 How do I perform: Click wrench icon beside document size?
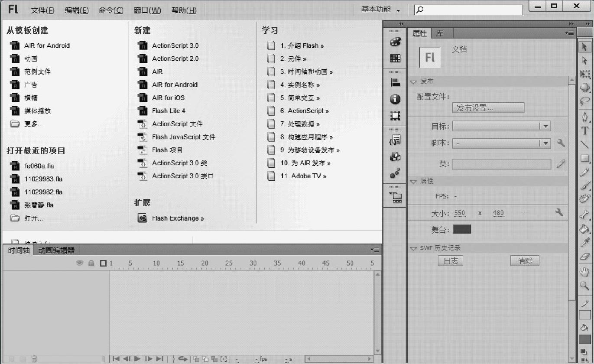click(x=559, y=212)
